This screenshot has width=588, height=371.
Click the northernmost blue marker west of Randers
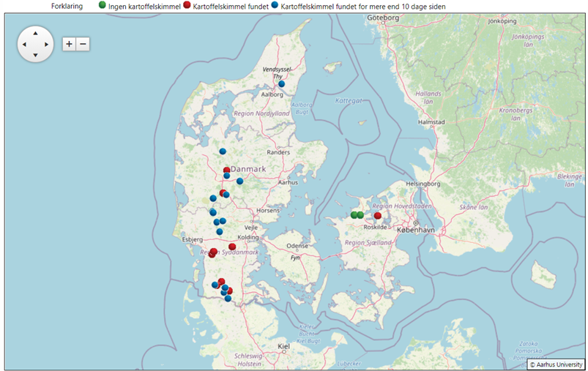point(223,151)
